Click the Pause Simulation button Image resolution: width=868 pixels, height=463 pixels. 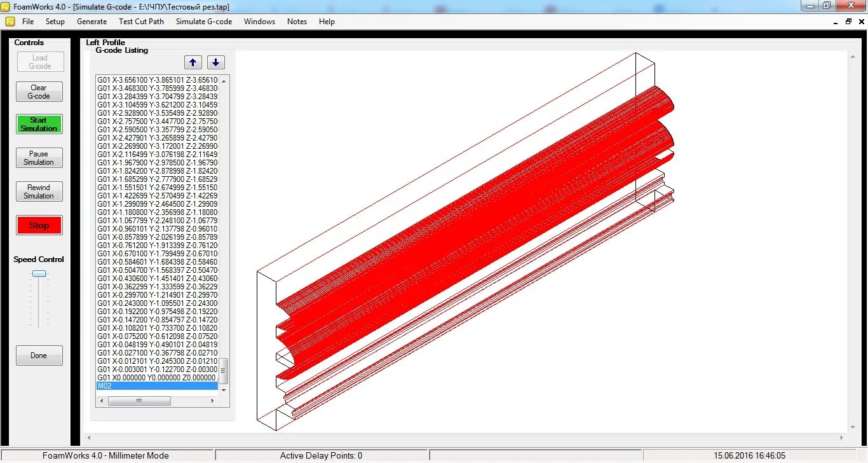[x=39, y=158]
